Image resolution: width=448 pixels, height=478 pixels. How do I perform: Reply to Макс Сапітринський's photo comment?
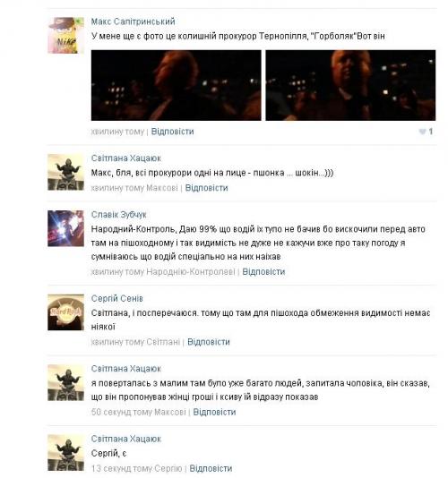tap(172, 132)
